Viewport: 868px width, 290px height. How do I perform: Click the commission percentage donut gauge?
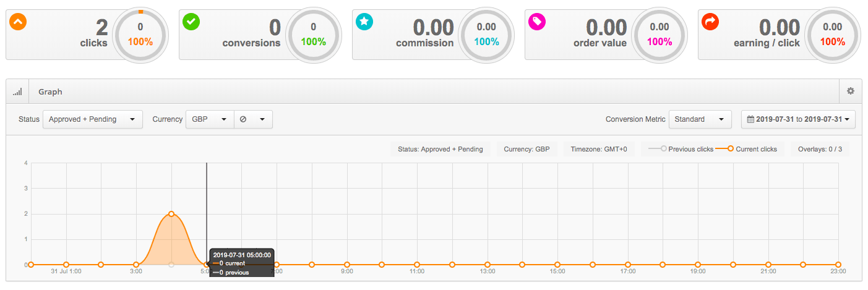pos(486,35)
